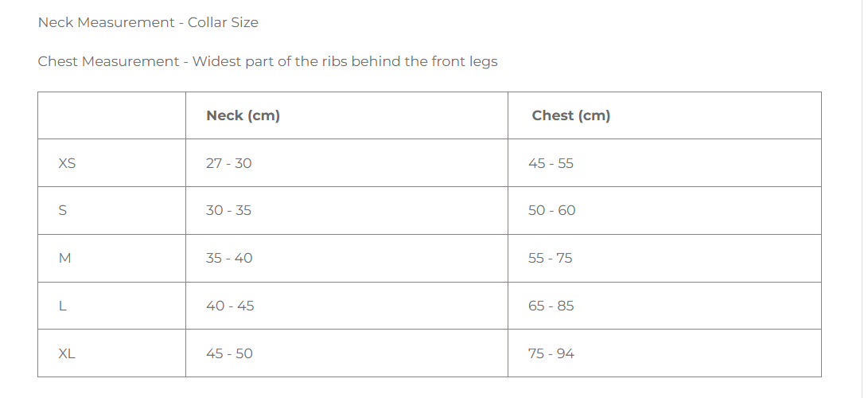Viewport: 868px width, 398px height.
Task: Click the Neck (cm) column header
Action: pyautogui.click(x=243, y=115)
